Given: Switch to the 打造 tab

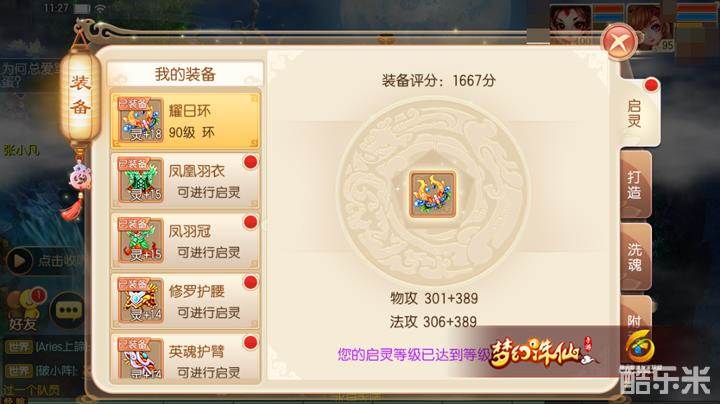Looking at the screenshot, I should pos(635,185).
